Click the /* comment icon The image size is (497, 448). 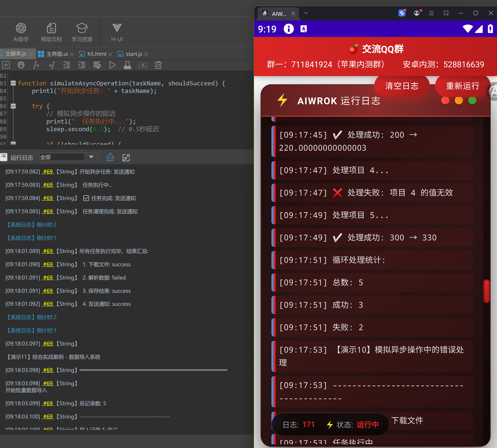(36, 65)
